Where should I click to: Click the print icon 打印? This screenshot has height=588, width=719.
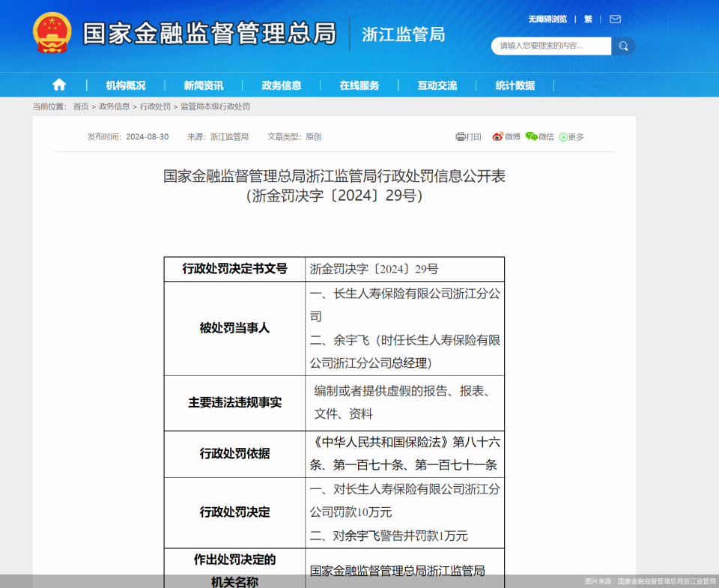(x=468, y=136)
